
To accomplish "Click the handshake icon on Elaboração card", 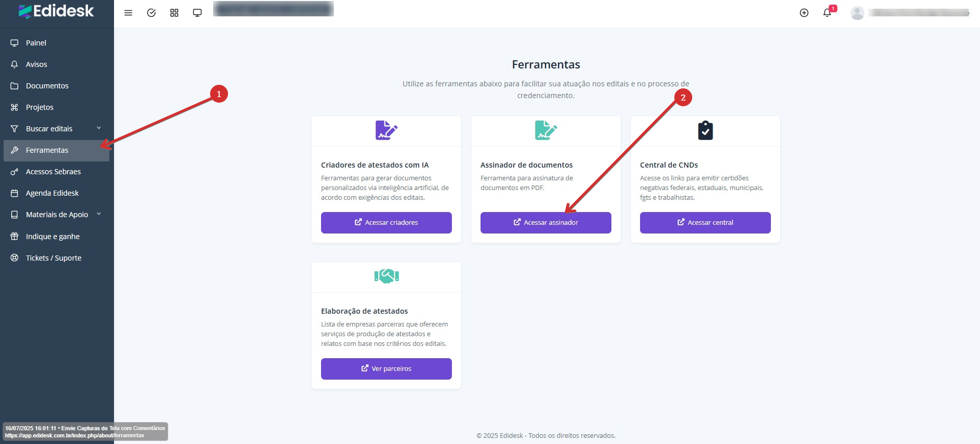I will (x=386, y=276).
